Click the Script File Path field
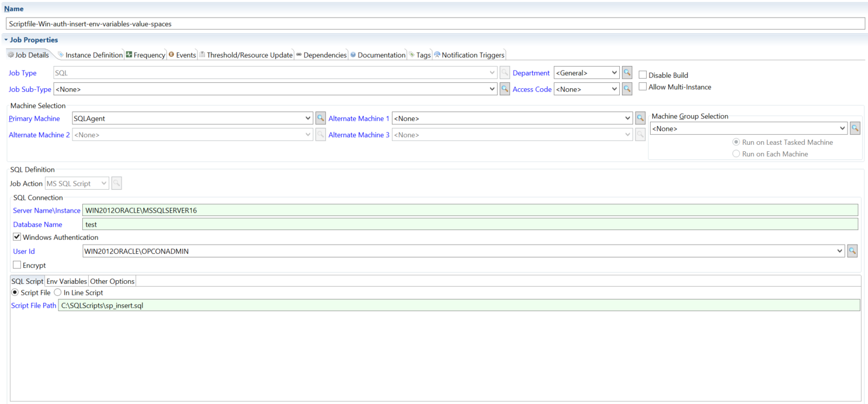Viewport: 868px width, 404px height. (459, 305)
